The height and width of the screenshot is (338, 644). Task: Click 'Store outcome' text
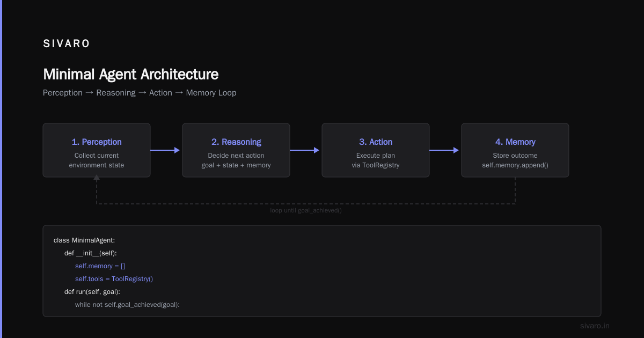click(515, 156)
